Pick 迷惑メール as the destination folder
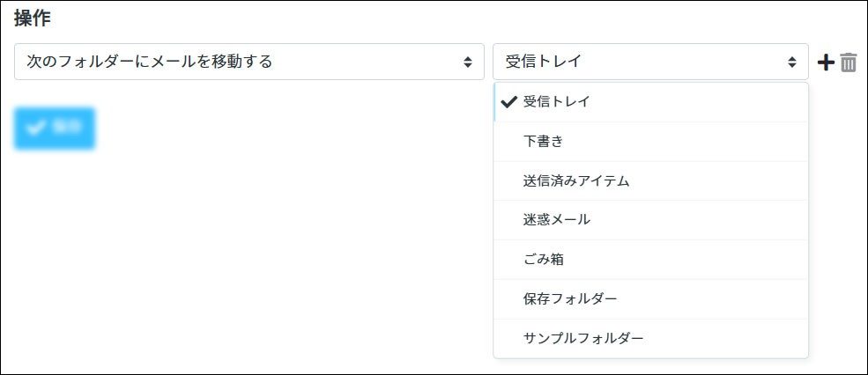This screenshot has width=868, height=375. 556,220
